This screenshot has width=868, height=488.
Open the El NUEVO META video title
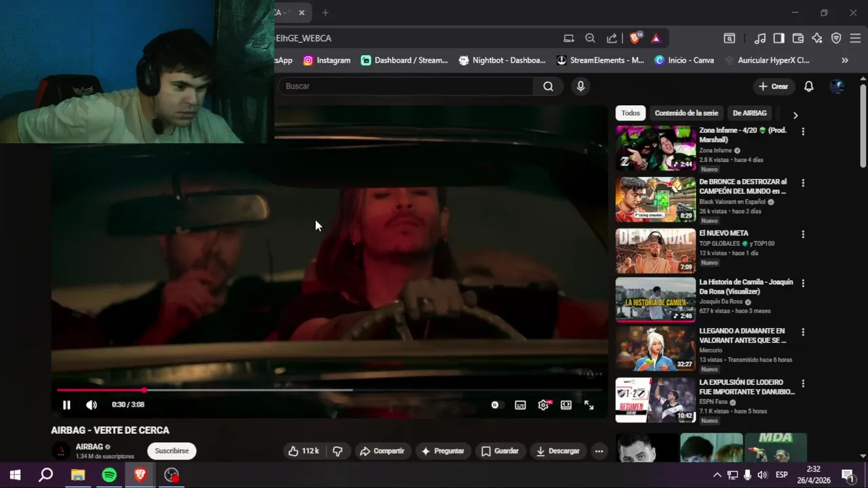point(724,233)
